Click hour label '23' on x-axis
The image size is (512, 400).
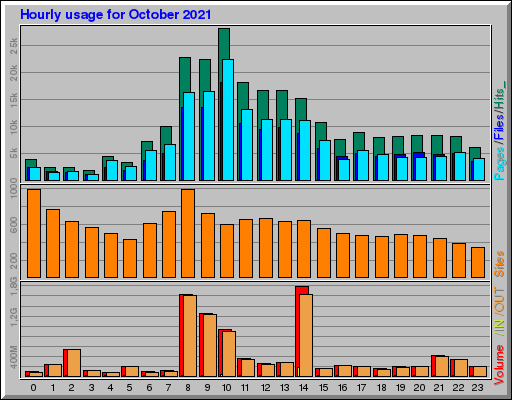point(477,388)
